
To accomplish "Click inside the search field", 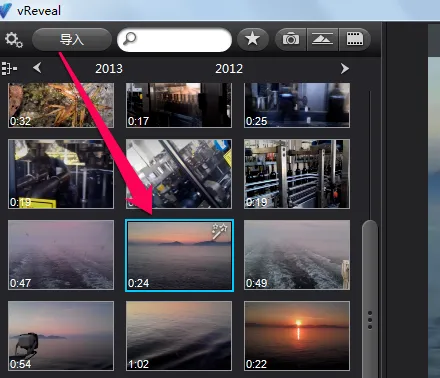I will click(174, 40).
